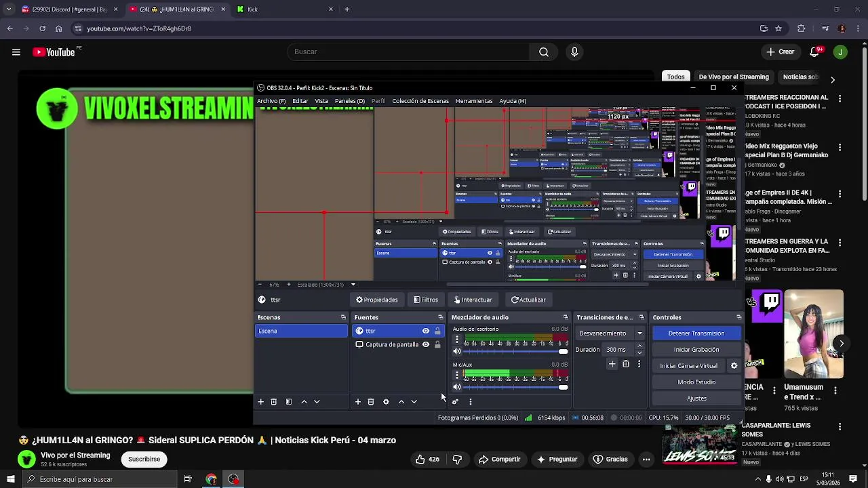Toggle lock on Captura de pantalla source
Screen dimensions: 868x488
pos(437,344)
